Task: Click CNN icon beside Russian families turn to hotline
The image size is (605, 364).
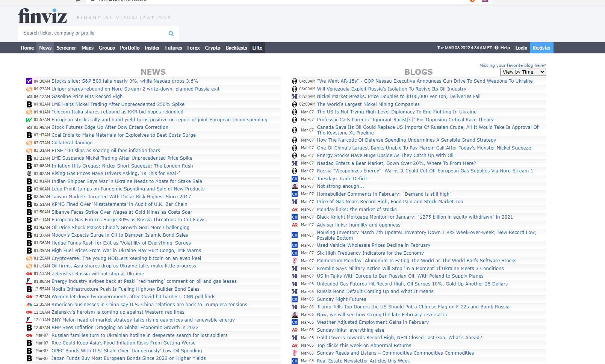Action: 29,335
